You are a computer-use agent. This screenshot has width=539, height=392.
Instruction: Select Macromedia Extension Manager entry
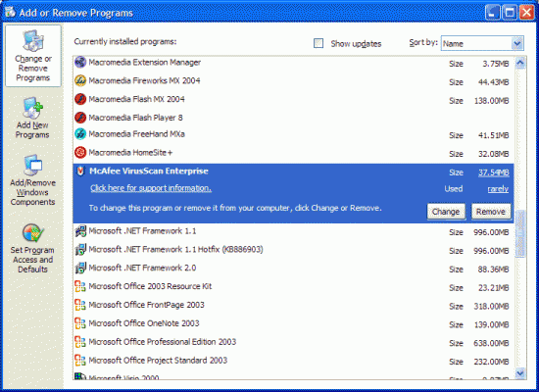point(294,63)
